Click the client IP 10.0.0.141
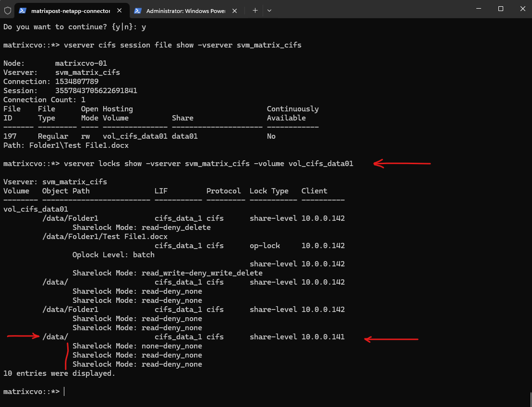Image resolution: width=532 pixels, height=407 pixels. tap(323, 337)
